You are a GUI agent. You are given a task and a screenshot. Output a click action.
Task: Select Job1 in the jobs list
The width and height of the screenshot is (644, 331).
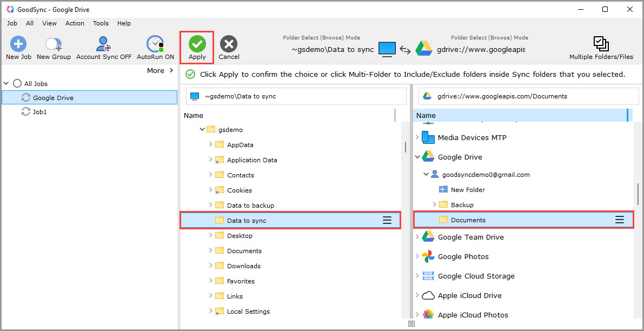pyautogui.click(x=39, y=112)
